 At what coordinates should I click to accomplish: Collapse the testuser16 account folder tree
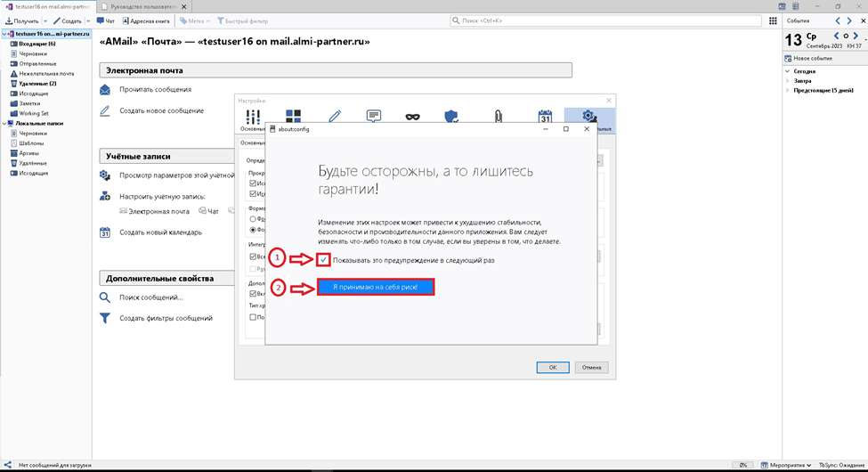(x=4, y=34)
